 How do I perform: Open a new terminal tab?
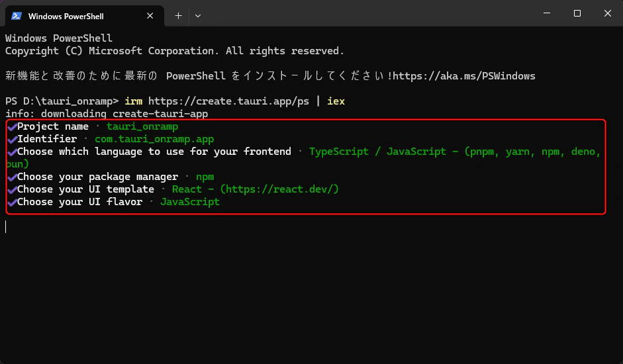click(x=178, y=16)
